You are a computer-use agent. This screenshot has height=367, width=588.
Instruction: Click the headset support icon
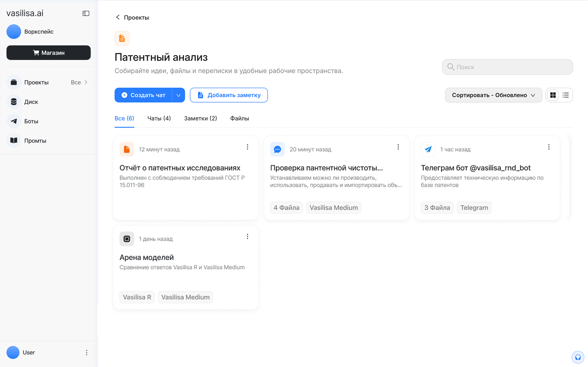pyautogui.click(x=578, y=357)
